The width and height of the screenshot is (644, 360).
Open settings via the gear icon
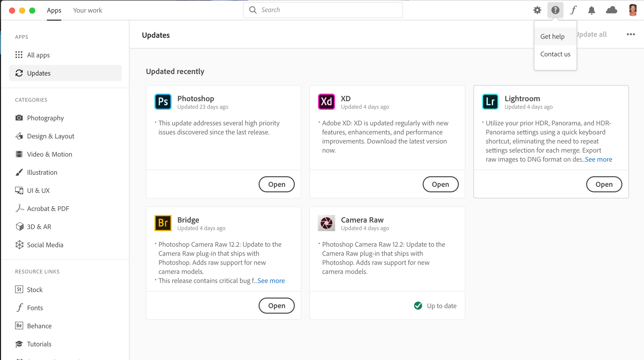click(x=537, y=10)
